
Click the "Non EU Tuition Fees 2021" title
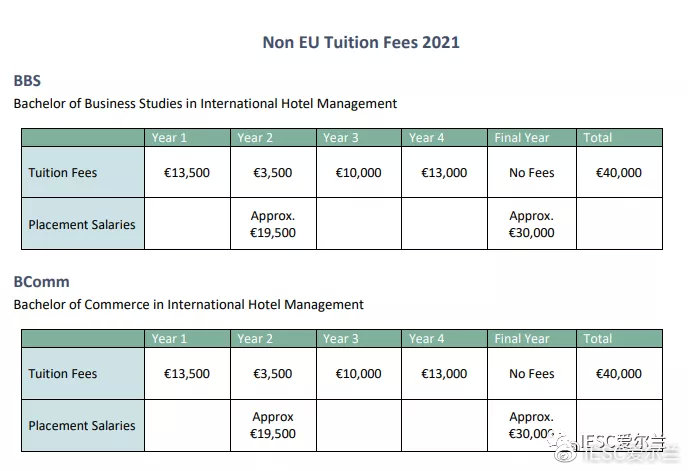pos(361,42)
